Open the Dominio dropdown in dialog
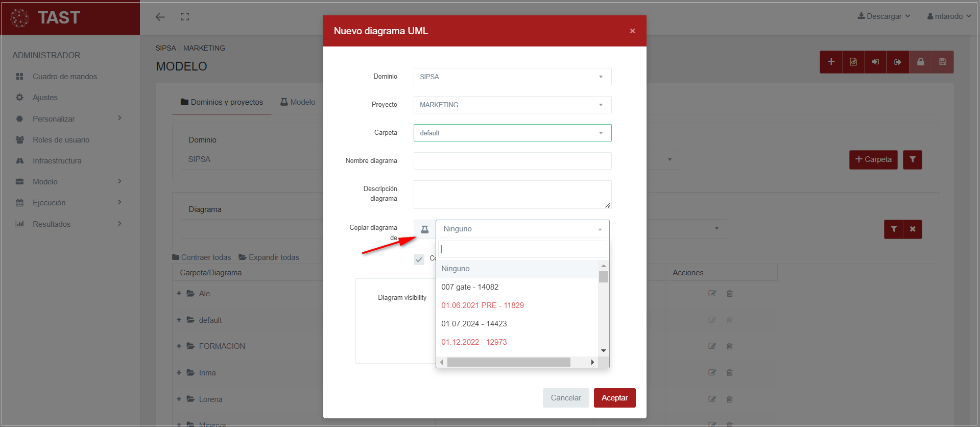 pyautogui.click(x=512, y=77)
